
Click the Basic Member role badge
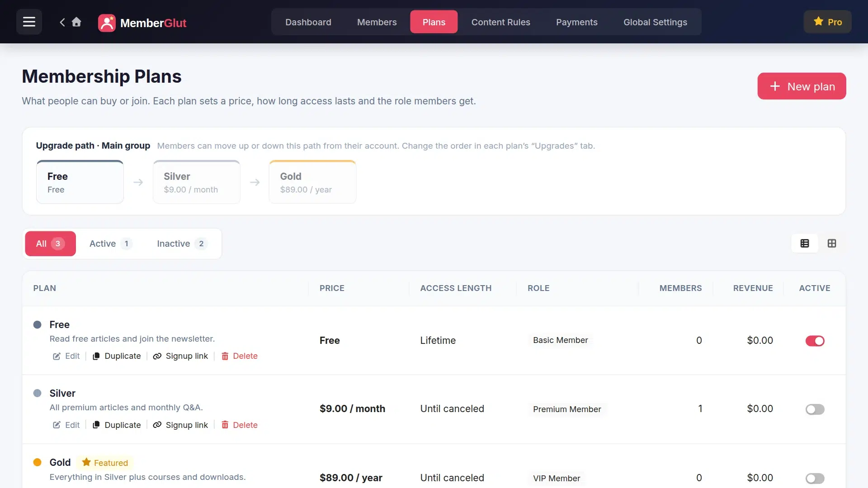tap(560, 340)
